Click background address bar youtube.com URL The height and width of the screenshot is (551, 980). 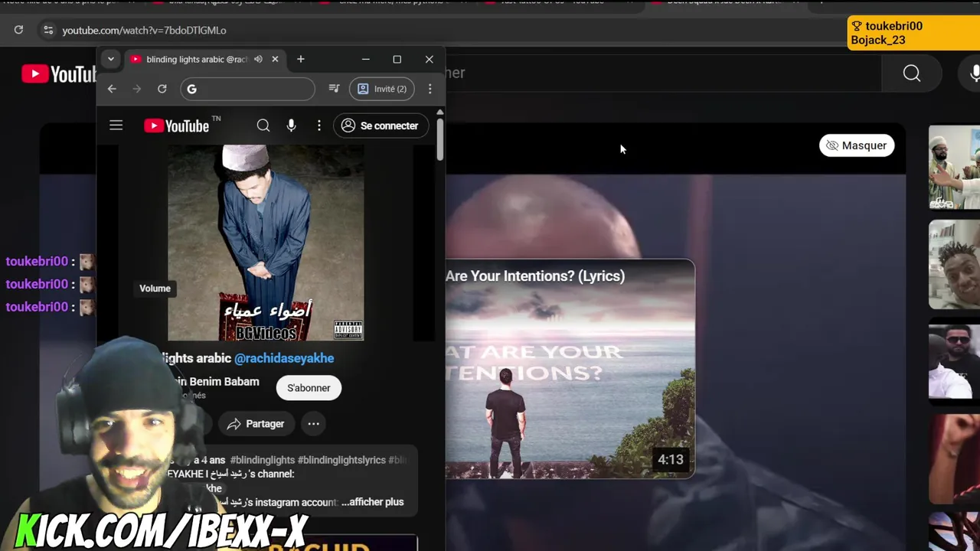click(144, 31)
